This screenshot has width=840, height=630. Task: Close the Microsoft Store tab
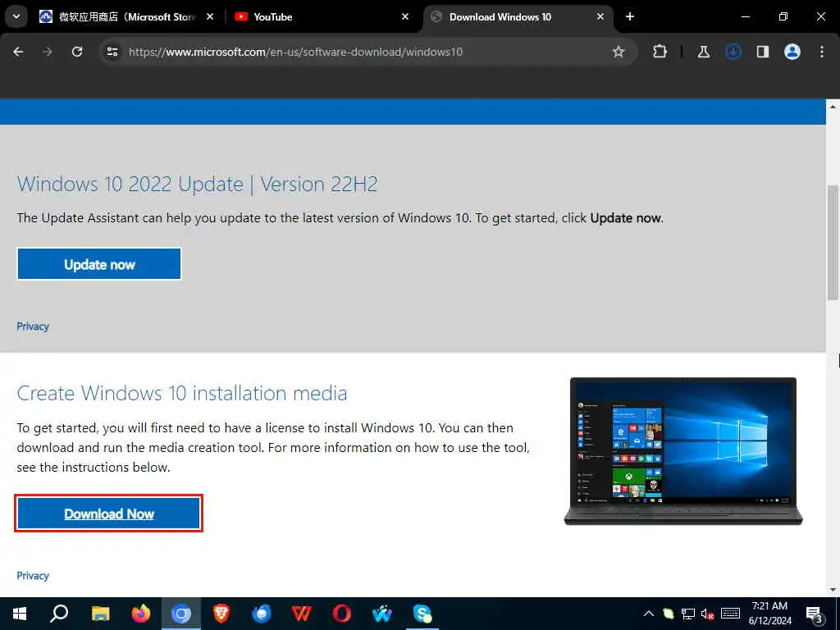pos(210,17)
